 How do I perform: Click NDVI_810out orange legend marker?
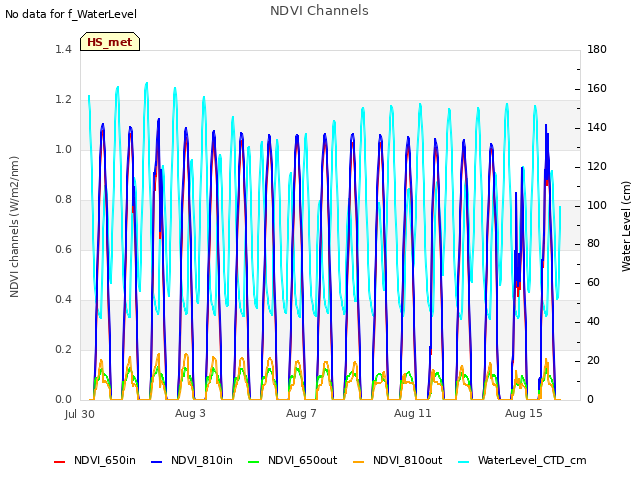click(x=358, y=462)
